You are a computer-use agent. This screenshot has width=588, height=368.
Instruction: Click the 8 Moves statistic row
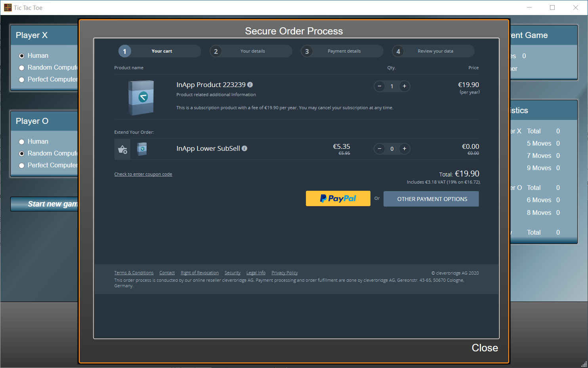[543, 213]
